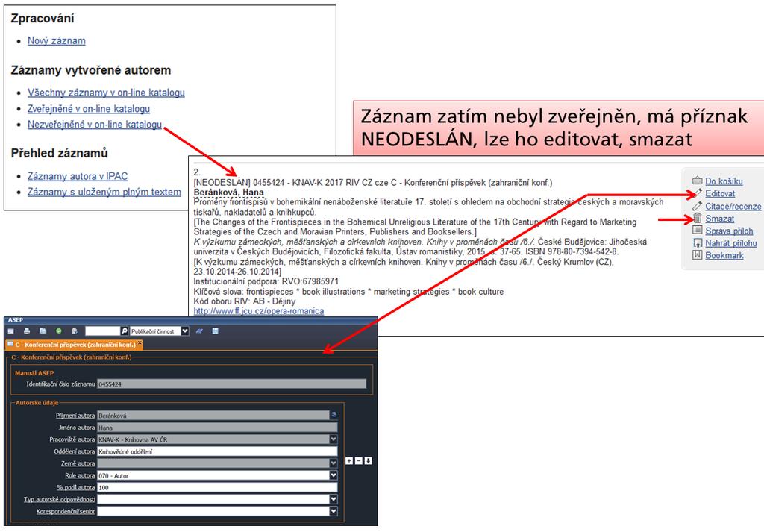
Task: Click the Kód oboru RIV: AB - Dějiny text
Action: 245,301
